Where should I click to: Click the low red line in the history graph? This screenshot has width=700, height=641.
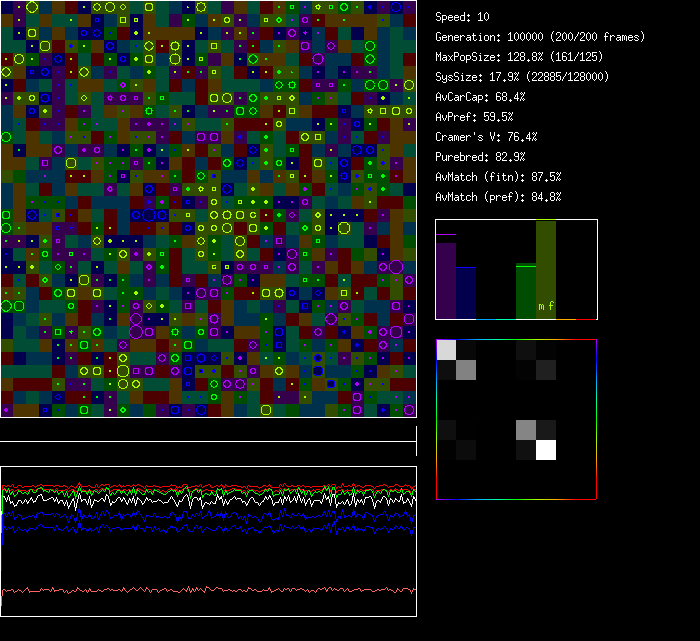click(x=208, y=590)
